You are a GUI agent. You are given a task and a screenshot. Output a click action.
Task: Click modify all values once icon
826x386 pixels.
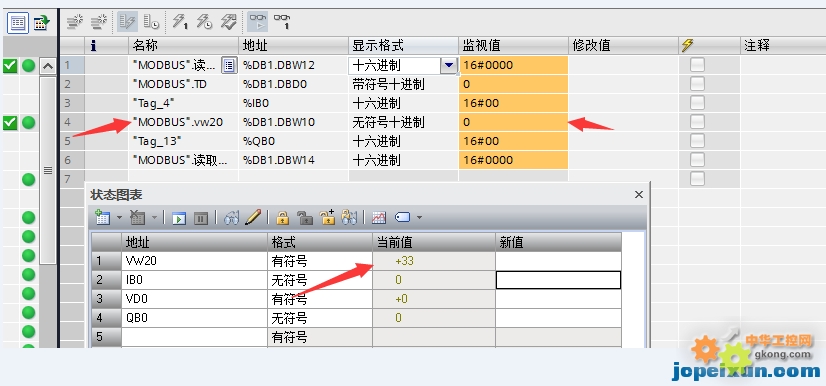click(180, 22)
